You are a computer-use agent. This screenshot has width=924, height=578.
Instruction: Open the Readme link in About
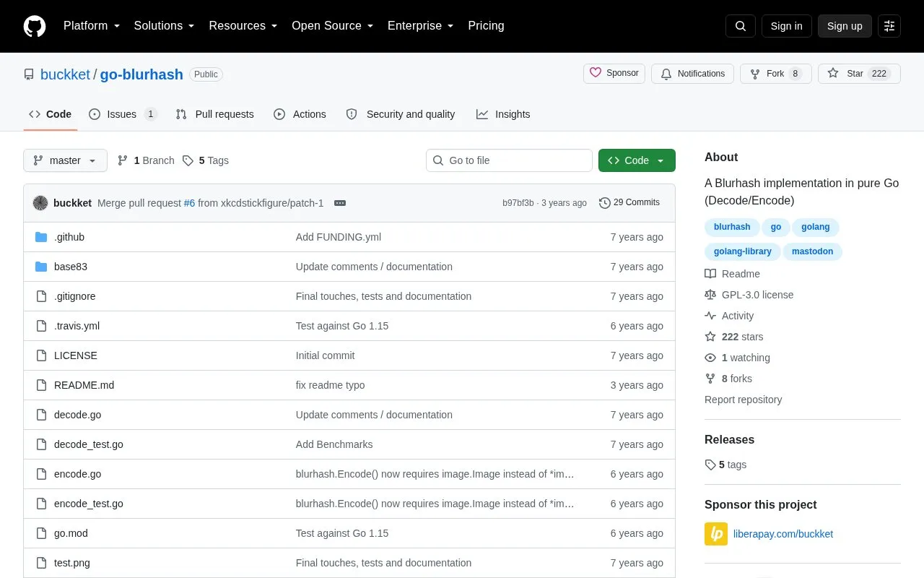pyautogui.click(x=732, y=274)
